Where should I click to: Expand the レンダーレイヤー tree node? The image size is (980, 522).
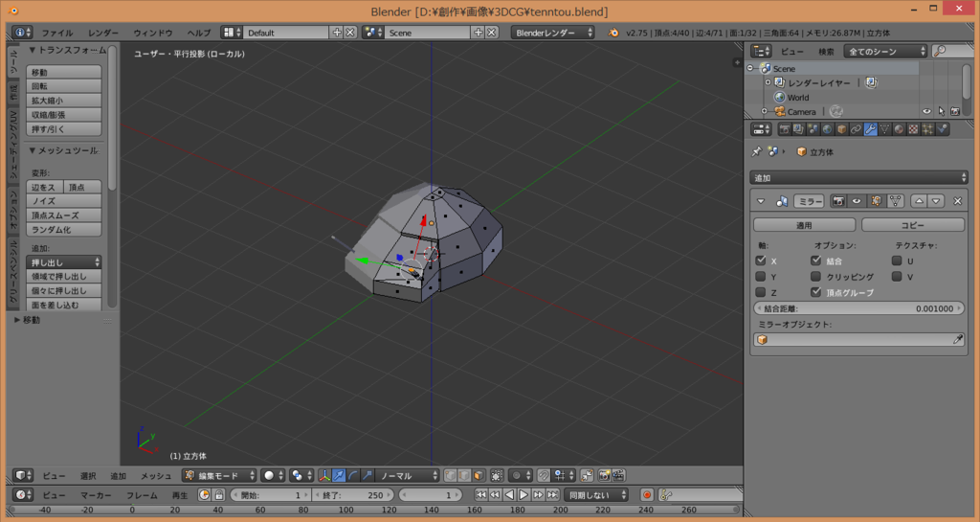tap(768, 82)
